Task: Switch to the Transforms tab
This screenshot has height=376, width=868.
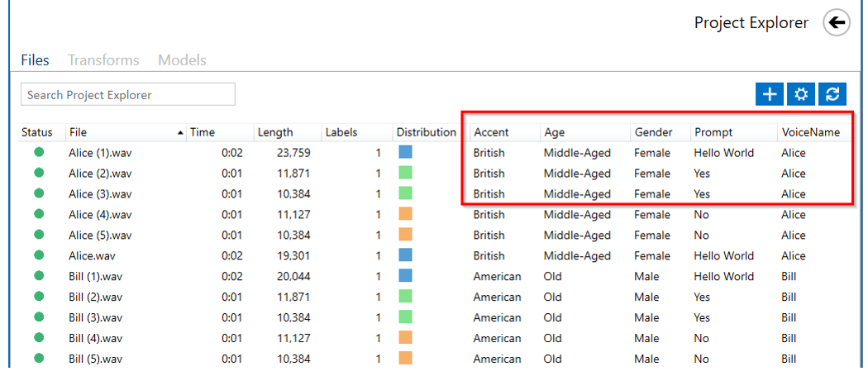Action: tap(103, 59)
